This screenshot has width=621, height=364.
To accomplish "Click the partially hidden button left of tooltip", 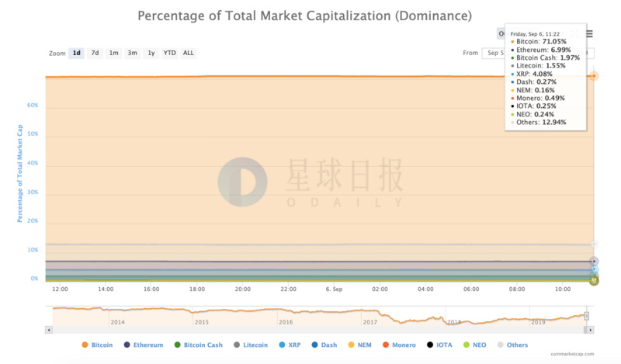I will pyautogui.click(x=501, y=34).
